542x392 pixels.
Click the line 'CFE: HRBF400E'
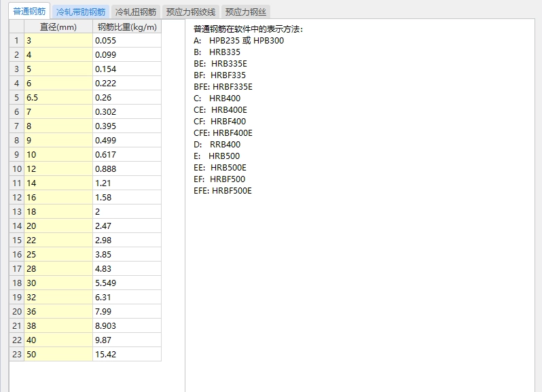(223, 132)
